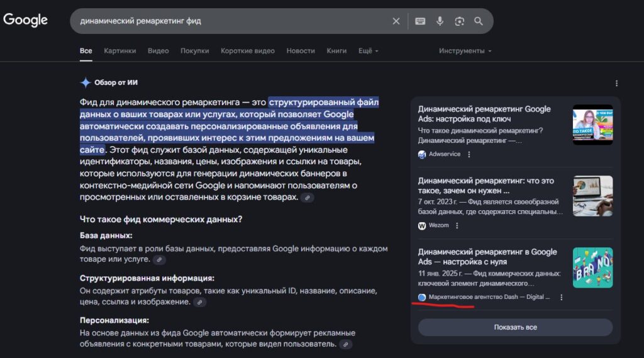Open 'Динамический ремаркетинг Google Ads: настройка под ключ'
The image size is (644, 358).
point(484,114)
